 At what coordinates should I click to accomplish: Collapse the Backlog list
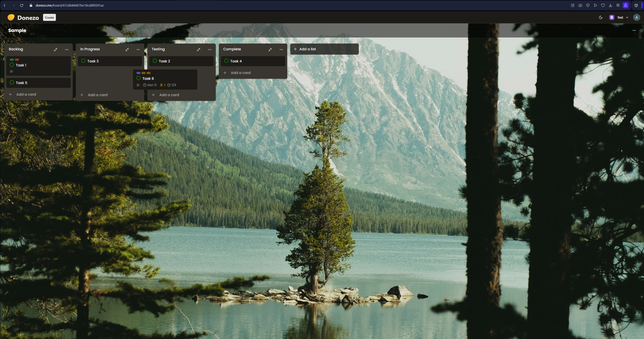pos(56,50)
